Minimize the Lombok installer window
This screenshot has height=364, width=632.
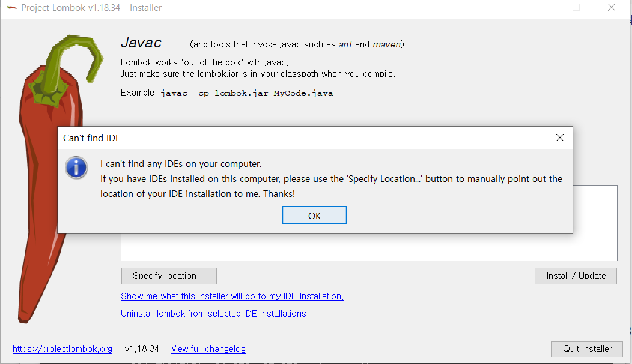541,7
